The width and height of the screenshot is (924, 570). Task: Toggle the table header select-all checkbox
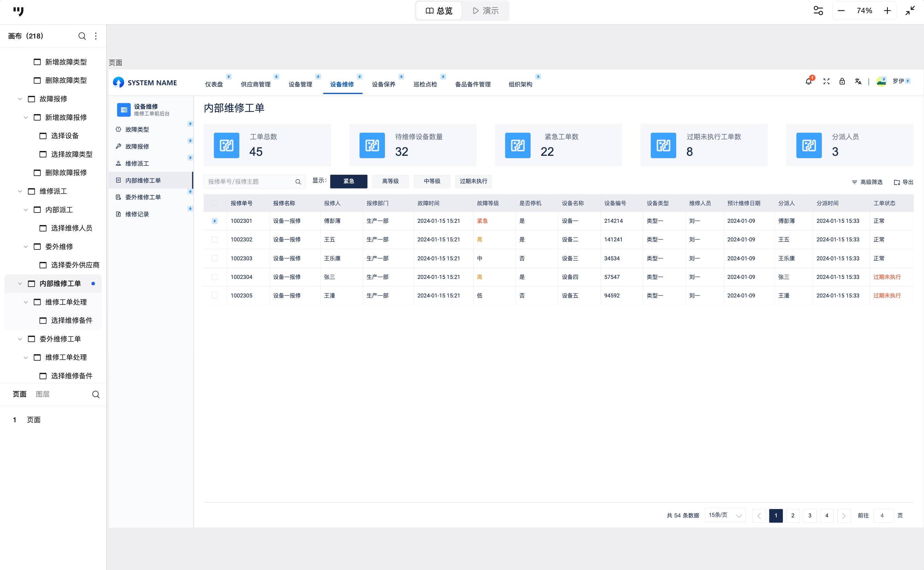coord(215,203)
